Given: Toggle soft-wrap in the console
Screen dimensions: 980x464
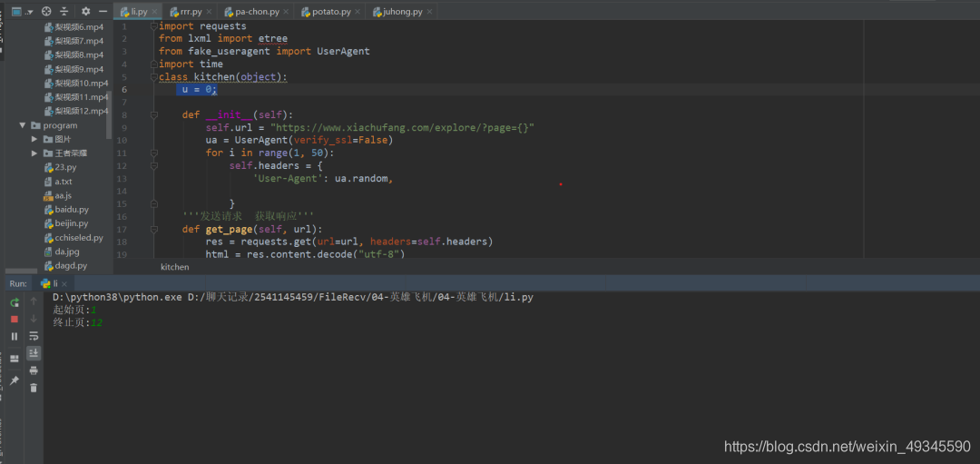Looking at the screenshot, I should [x=34, y=336].
